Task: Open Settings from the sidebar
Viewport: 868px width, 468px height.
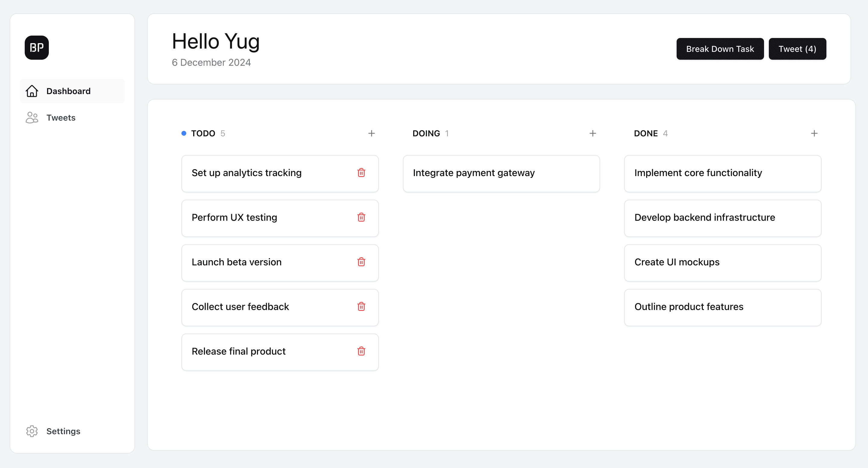Action: click(x=72, y=431)
